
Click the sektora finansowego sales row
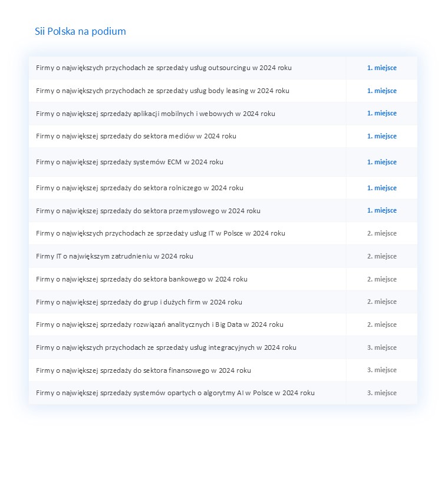pos(223,370)
